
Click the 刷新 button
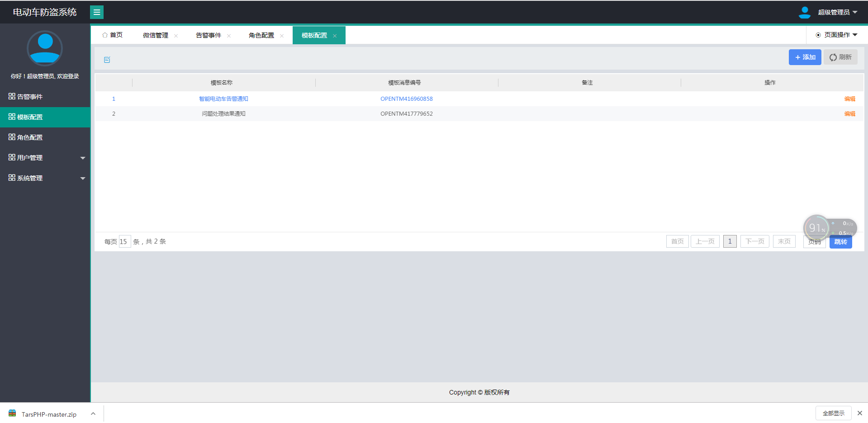point(840,57)
